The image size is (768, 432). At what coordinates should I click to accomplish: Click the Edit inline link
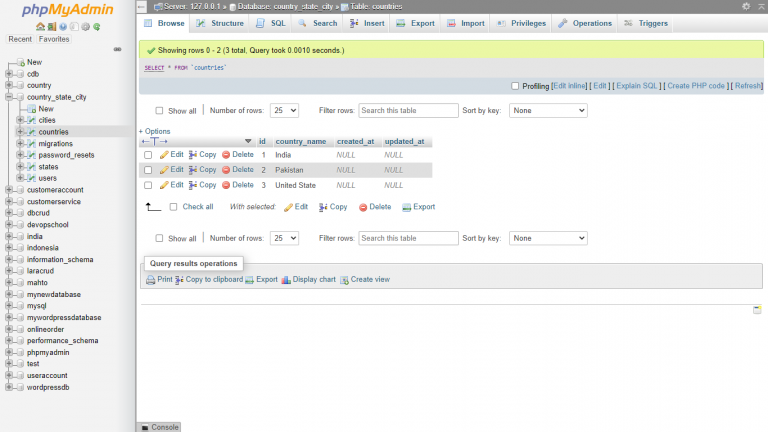point(569,86)
